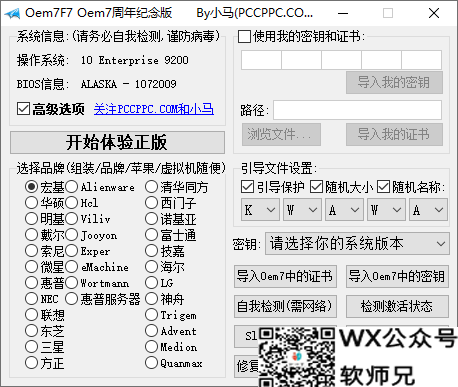
Task: Open the second boot name dropdown showing W
Action: (302, 210)
